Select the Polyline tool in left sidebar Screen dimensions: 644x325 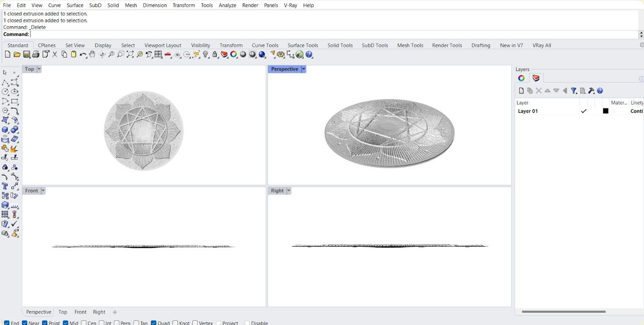[5, 83]
